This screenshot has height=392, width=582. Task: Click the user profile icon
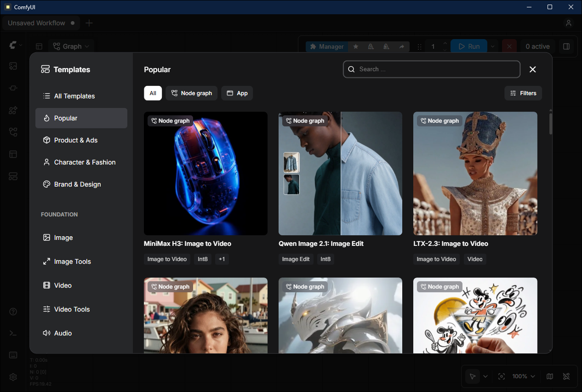(569, 23)
